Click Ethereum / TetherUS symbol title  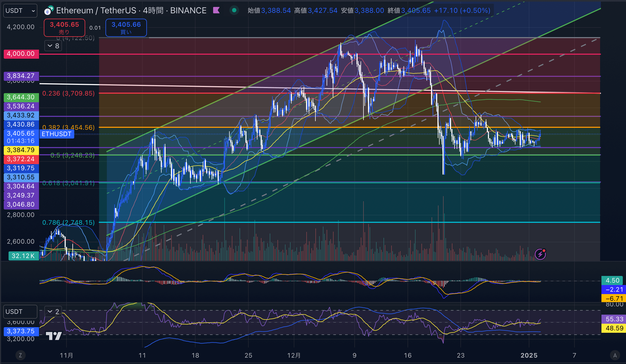tap(96, 10)
